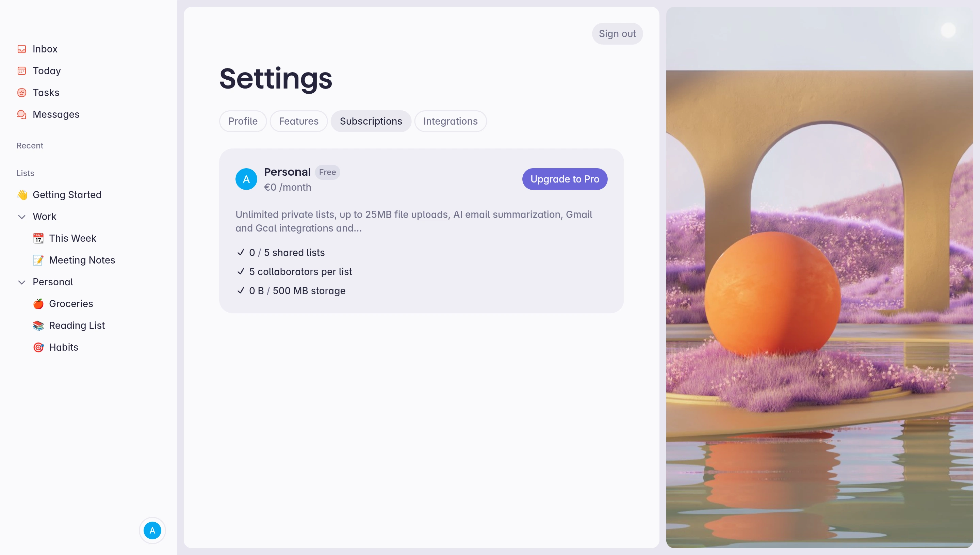Open the Habits list
This screenshot has width=980, height=555.
(64, 347)
